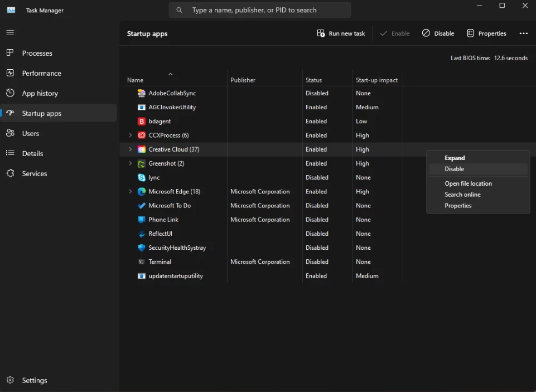This screenshot has width=536, height=392.
Task: Click the magnifier icon in search box
Action: point(179,10)
